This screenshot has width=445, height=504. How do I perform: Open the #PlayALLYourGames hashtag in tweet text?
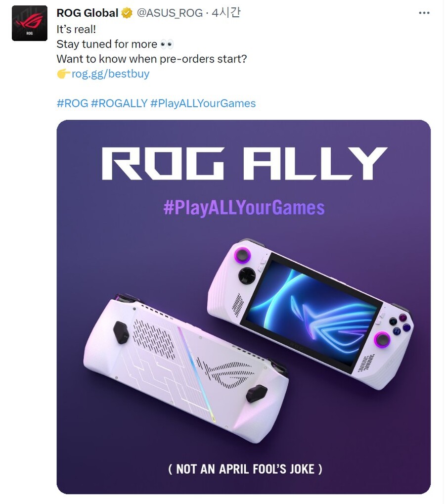pyautogui.click(x=203, y=103)
